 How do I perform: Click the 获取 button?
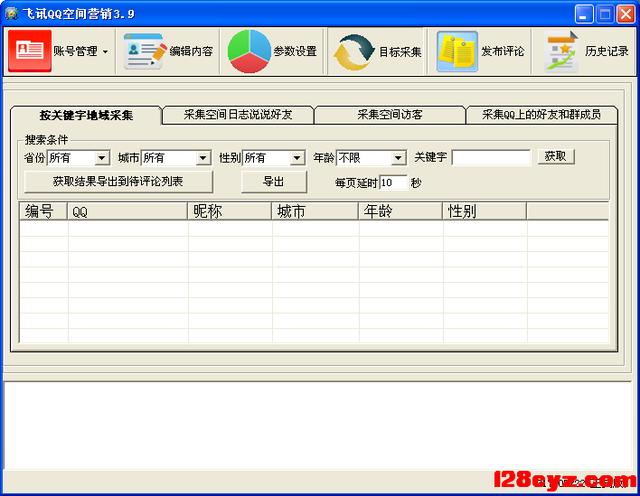coord(556,156)
